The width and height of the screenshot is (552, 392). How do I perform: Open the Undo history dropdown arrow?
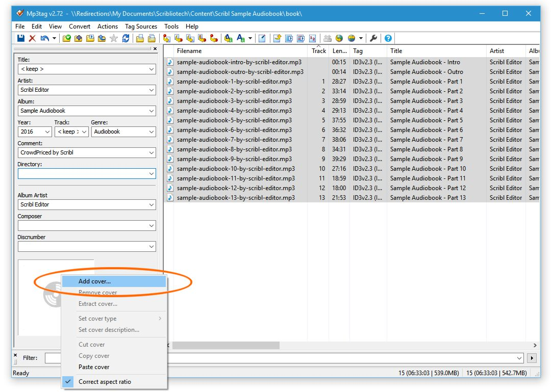coord(54,38)
